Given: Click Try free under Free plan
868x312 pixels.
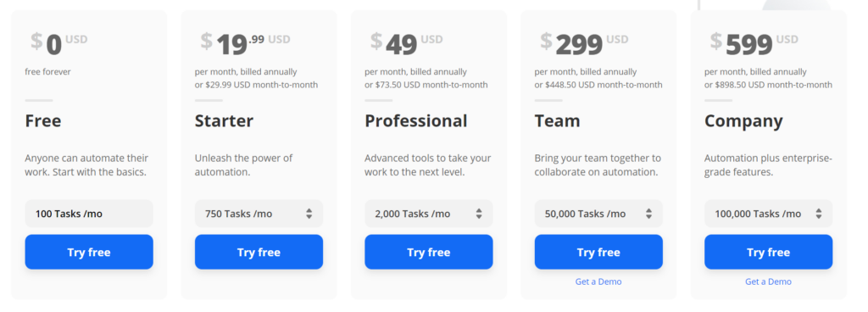Looking at the screenshot, I should pyautogui.click(x=88, y=252).
